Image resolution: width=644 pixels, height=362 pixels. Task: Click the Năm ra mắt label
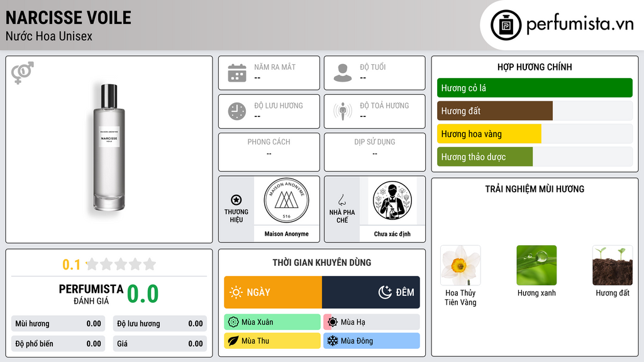275,67
